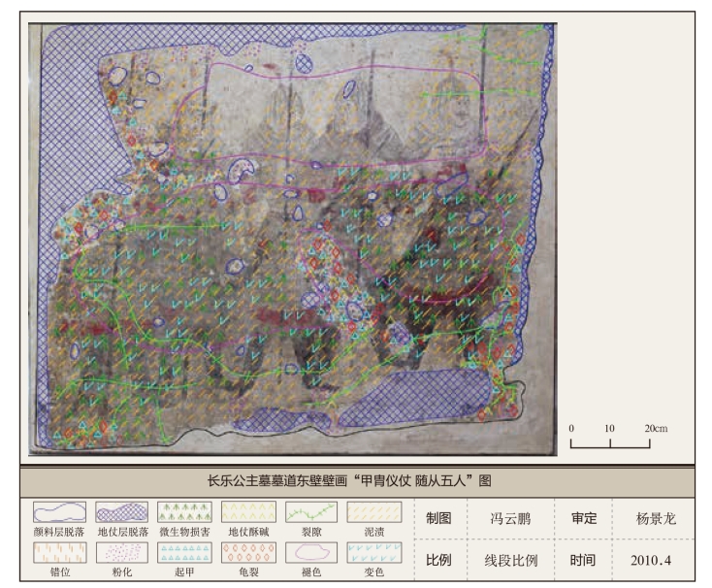Select the legend label text 褪色
This screenshot has width=712, height=588.
[311, 572]
